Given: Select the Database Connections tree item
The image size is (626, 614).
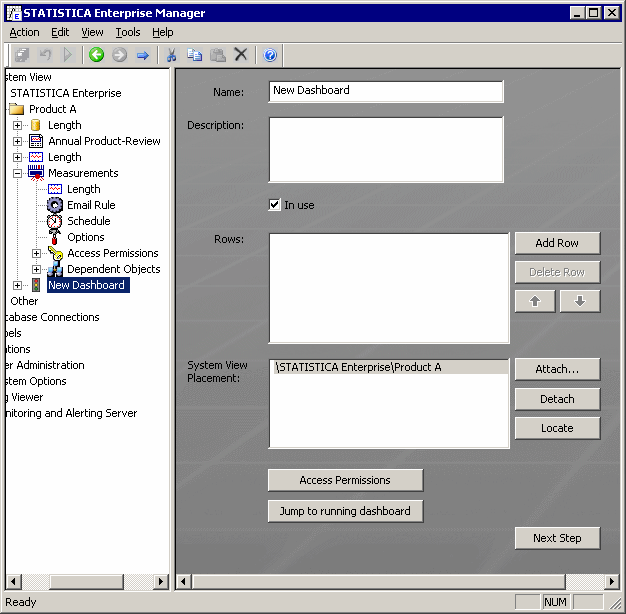Looking at the screenshot, I should pos(52,317).
